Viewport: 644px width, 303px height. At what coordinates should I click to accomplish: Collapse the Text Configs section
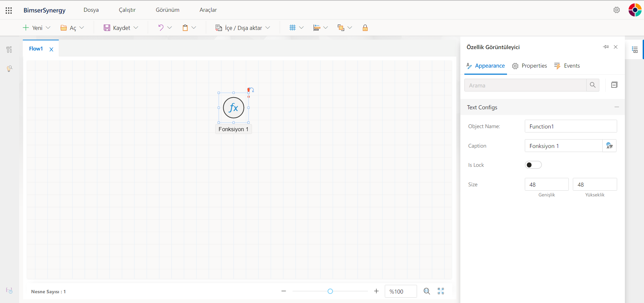[x=616, y=107]
